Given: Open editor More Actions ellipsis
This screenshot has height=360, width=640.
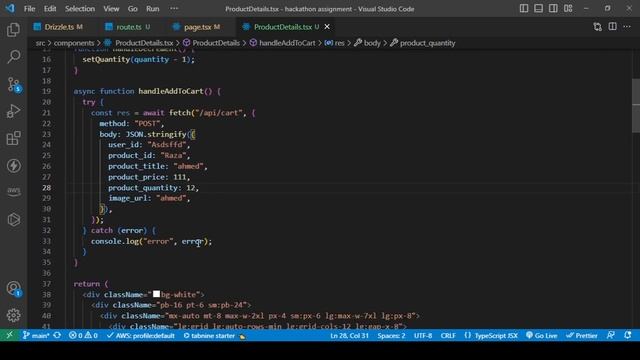Looking at the screenshot, I should (x=627, y=27).
